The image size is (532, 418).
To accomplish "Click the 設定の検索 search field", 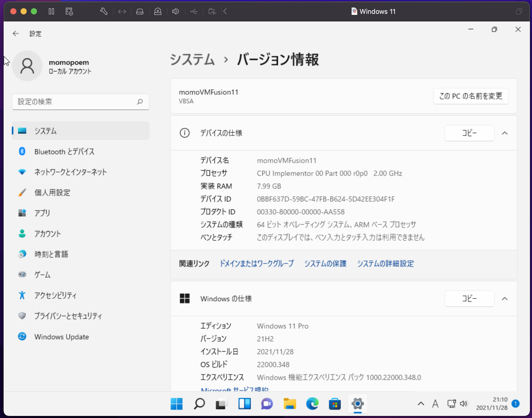I will coord(81,102).
